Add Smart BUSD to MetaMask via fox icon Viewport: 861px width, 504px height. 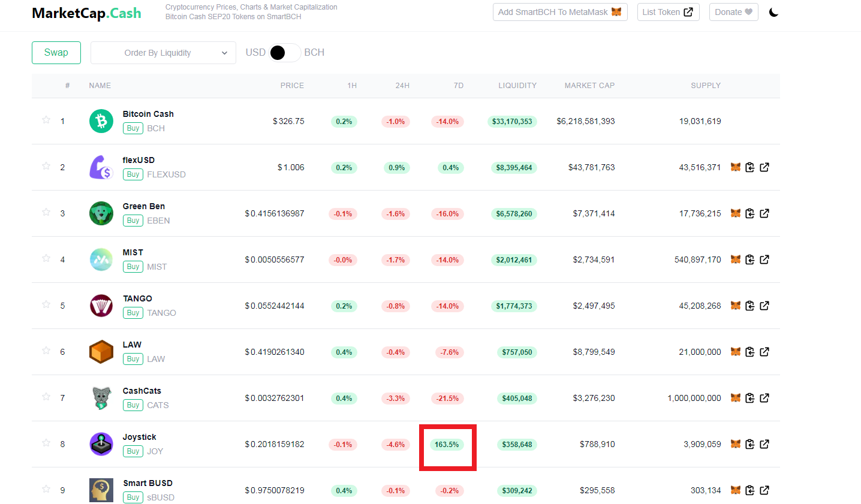click(x=736, y=490)
